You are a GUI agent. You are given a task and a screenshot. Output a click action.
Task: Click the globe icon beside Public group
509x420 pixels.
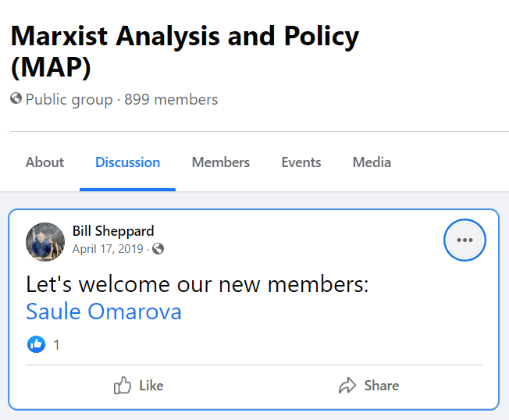point(16,98)
